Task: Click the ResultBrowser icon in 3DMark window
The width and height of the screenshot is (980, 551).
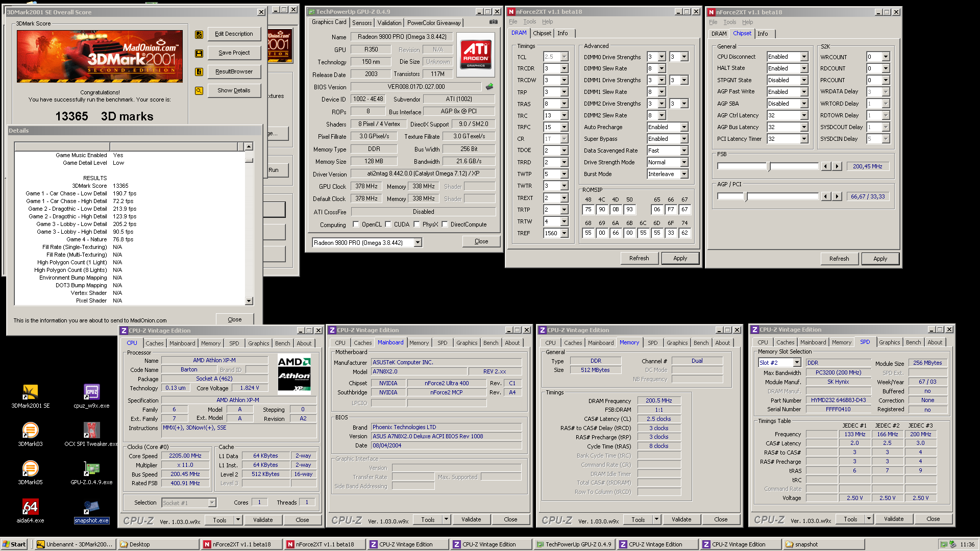Action: pyautogui.click(x=199, y=72)
